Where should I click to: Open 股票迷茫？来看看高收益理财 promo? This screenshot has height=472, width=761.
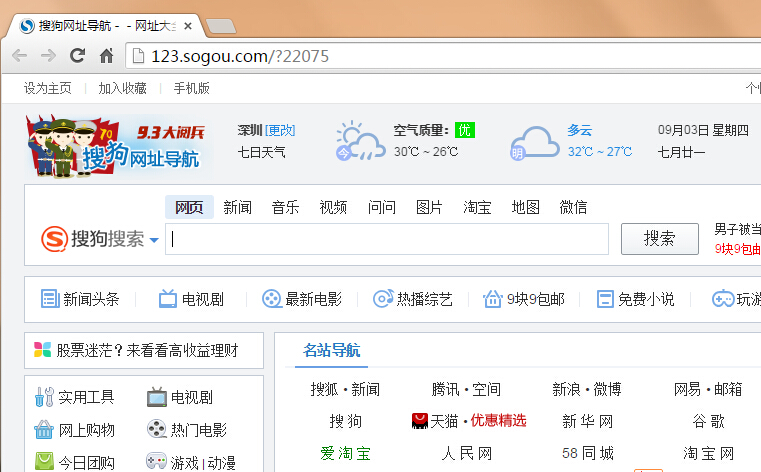(x=144, y=350)
